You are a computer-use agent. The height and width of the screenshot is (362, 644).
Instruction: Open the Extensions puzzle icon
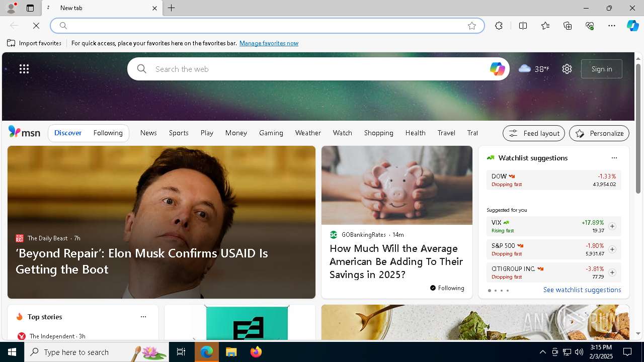[499, 26]
